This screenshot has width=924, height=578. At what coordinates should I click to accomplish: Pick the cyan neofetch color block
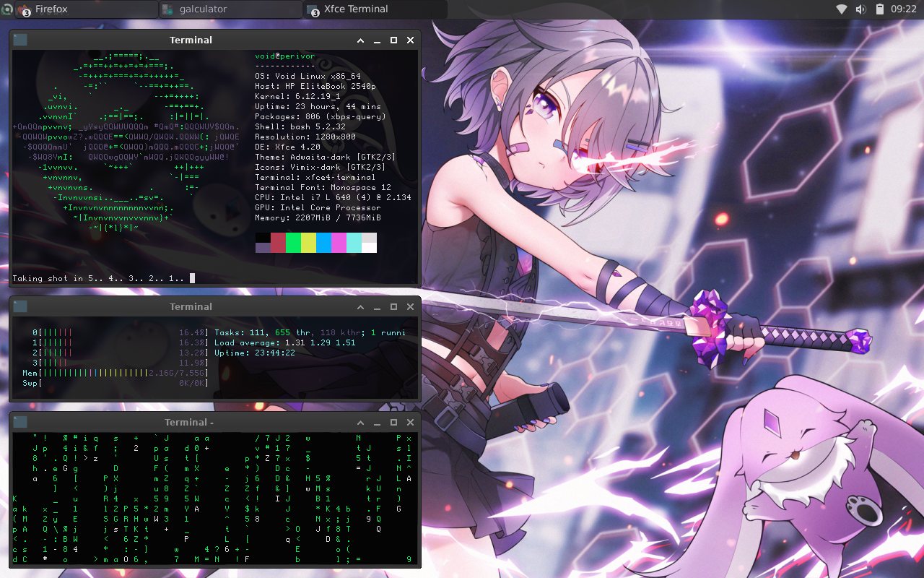pos(354,243)
